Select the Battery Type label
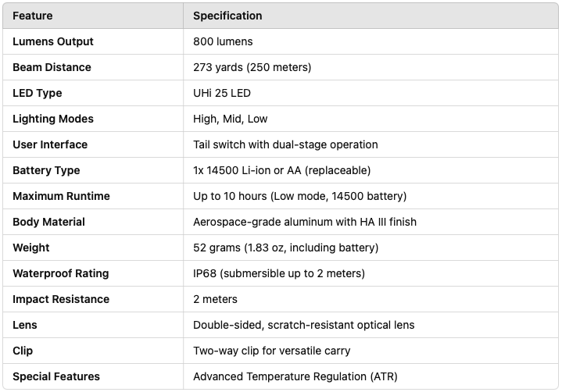 click(46, 170)
